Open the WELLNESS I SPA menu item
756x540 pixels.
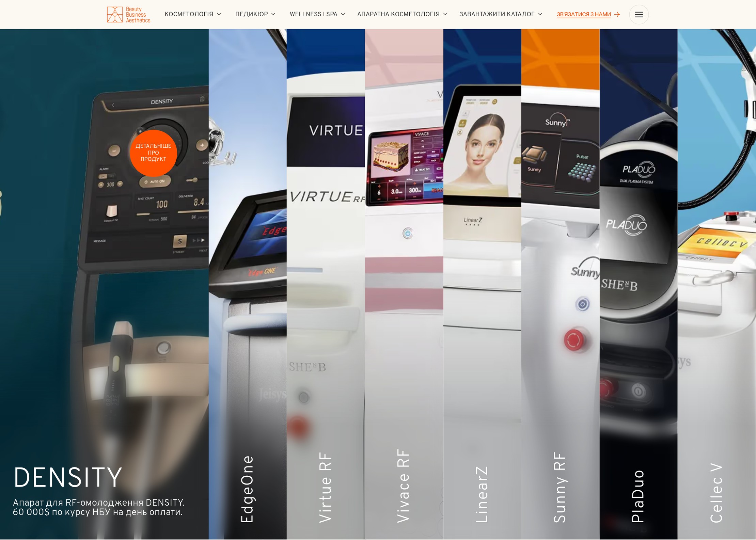[314, 14]
